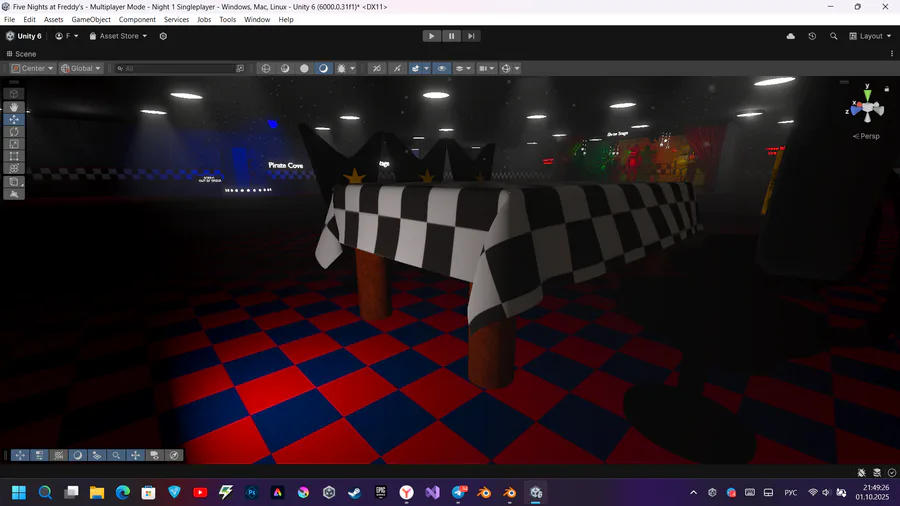Start Play mode
This screenshot has height=506, width=900.
pos(432,36)
